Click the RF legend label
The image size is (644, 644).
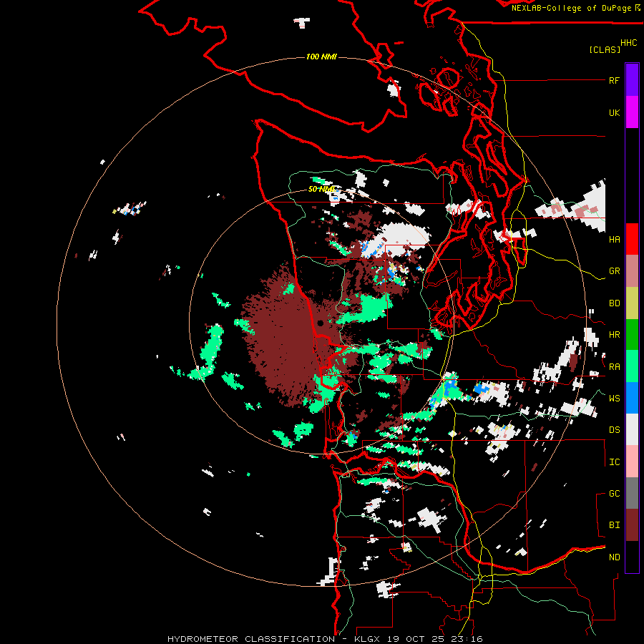[x=614, y=80]
